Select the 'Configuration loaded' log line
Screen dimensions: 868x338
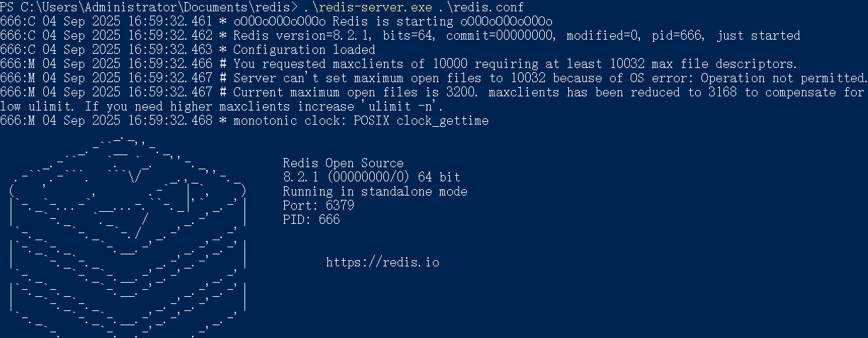188,50
